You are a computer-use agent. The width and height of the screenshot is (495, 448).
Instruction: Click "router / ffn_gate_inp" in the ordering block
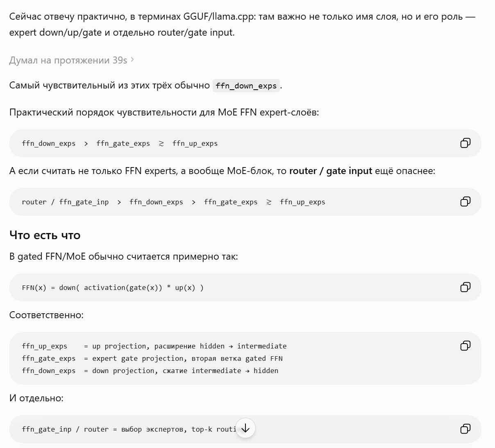point(65,202)
